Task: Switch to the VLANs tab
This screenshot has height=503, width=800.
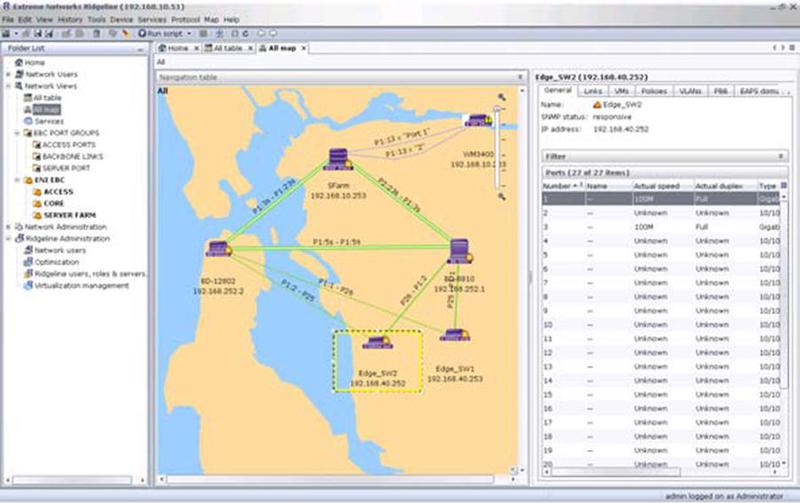Action: coord(690,91)
